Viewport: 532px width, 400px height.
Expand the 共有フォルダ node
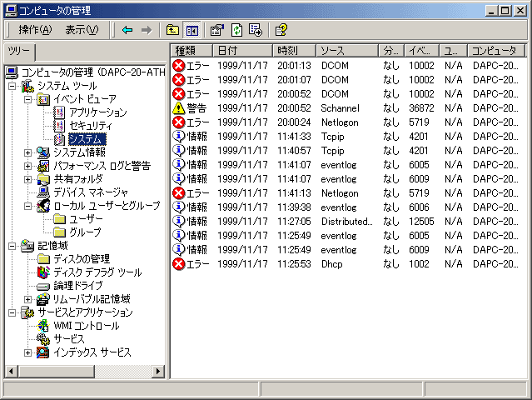point(27,179)
